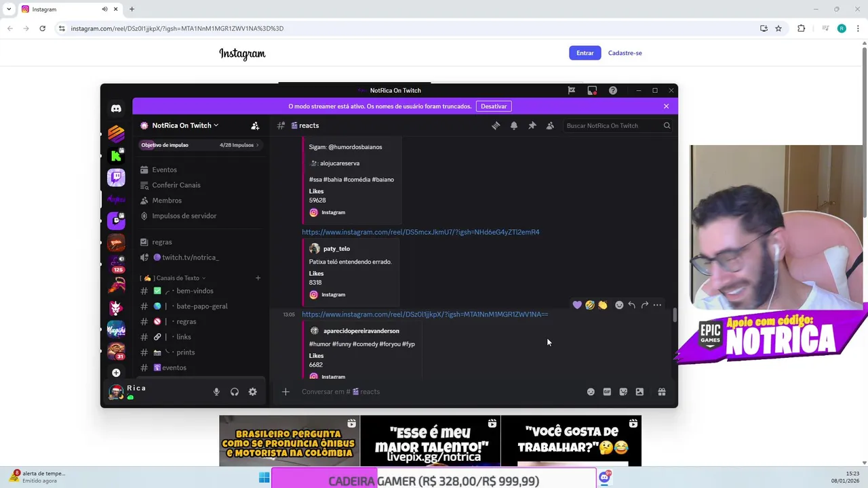
Task: Open more options on hovered message
Action: coord(657,305)
